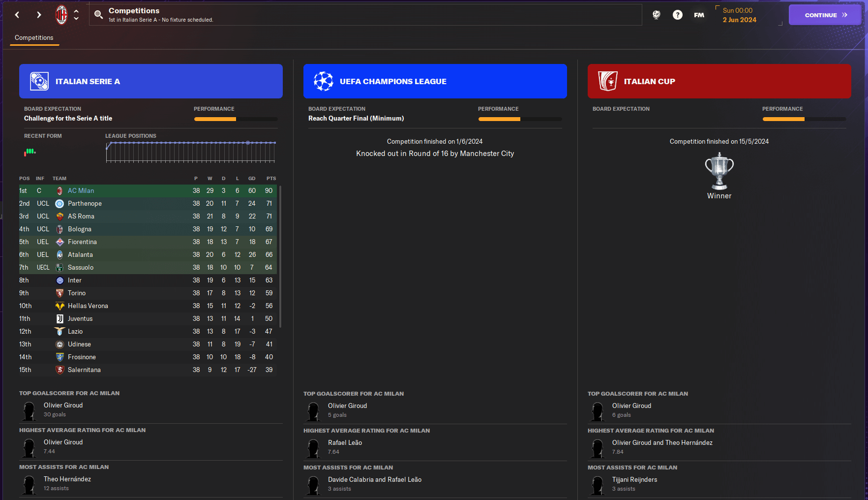Click the Serie A performance bar

pos(236,119)
